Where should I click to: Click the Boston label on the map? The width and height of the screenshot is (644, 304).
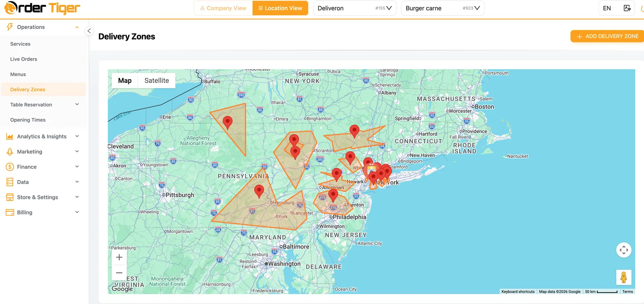coord(485,107)
